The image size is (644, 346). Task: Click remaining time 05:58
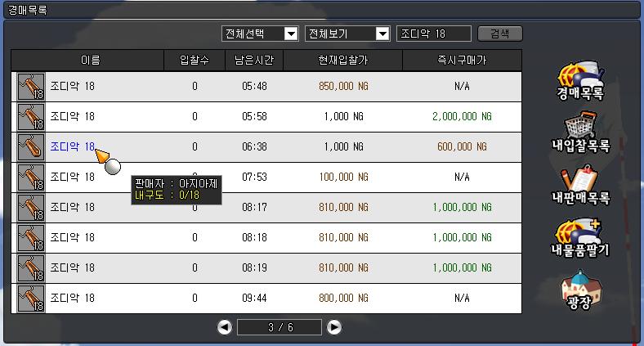(254, 117)
